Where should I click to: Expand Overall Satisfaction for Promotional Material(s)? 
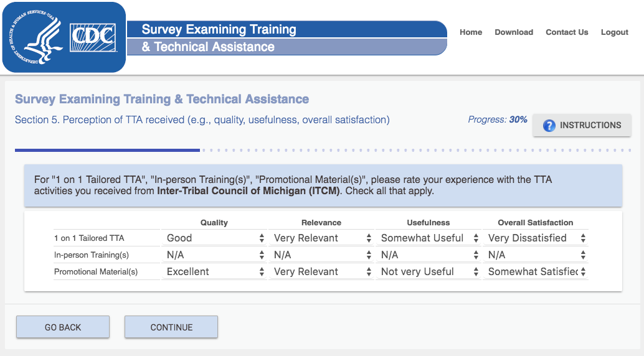click(536, 271)
